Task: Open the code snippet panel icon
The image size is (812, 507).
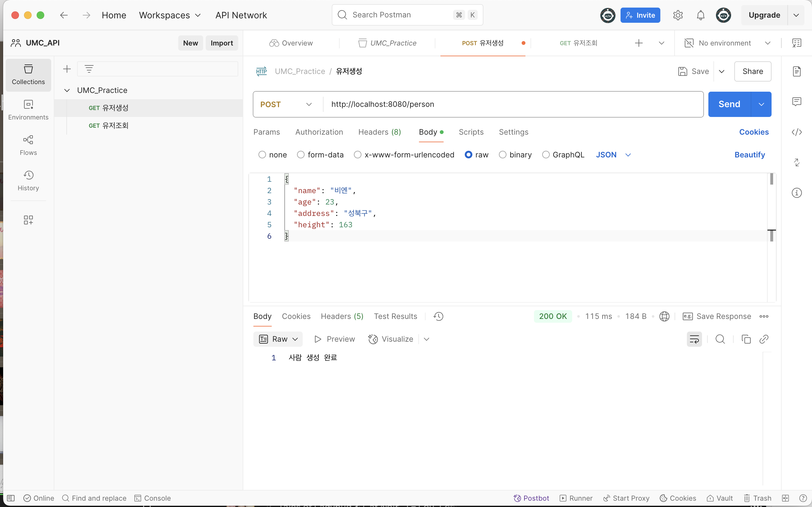Action: 797,132
